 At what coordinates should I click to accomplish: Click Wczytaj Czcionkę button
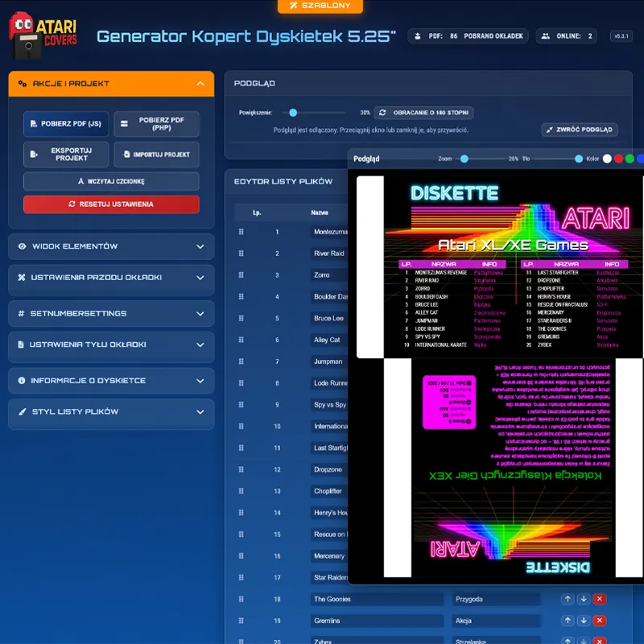pos(111,181)
